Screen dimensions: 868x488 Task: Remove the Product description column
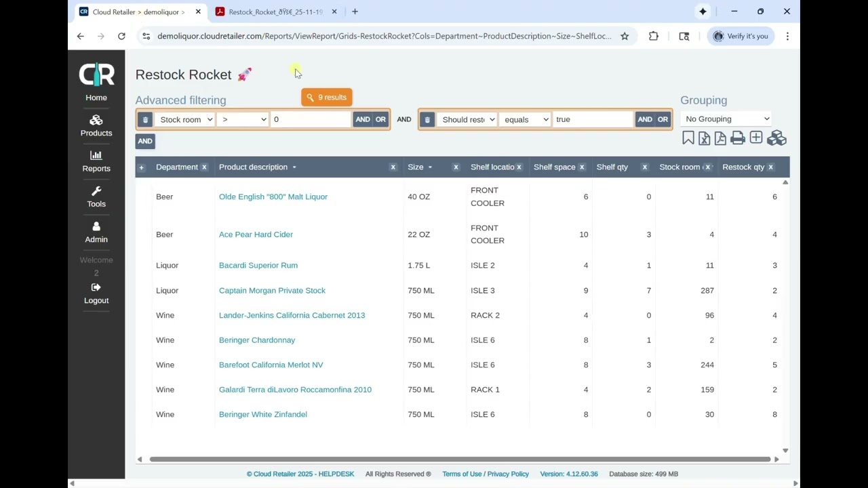[x=393, y=167]
